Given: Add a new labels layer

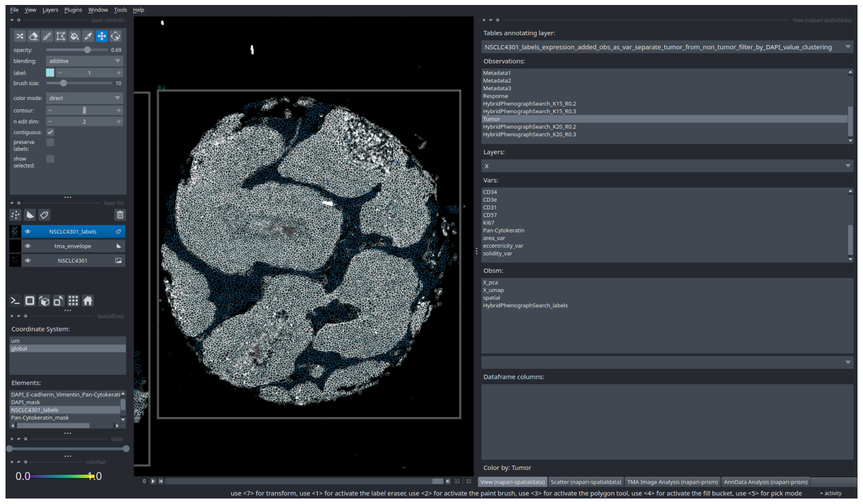Looking at the screenshot, I should [x=44, y=215].
